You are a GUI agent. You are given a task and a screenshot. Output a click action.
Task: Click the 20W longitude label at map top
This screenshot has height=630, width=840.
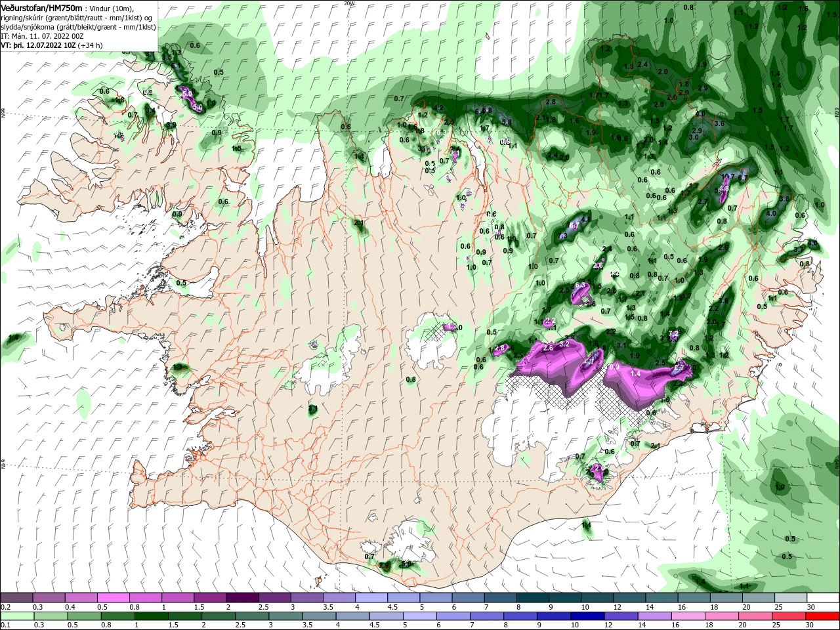coord(349,3)
